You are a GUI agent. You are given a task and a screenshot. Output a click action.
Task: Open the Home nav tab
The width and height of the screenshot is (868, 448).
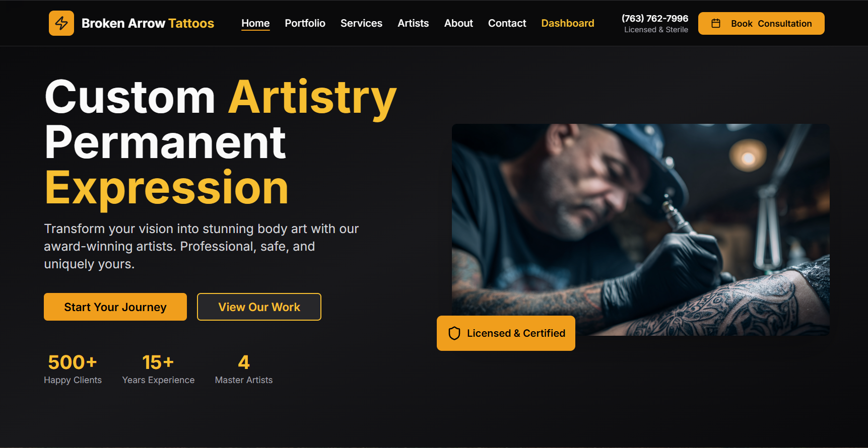255,23
